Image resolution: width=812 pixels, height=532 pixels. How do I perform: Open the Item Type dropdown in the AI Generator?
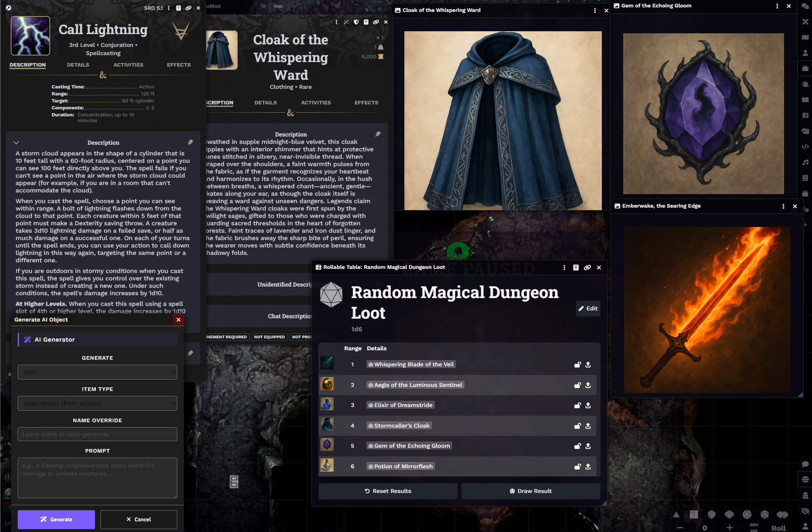(97, 403)
